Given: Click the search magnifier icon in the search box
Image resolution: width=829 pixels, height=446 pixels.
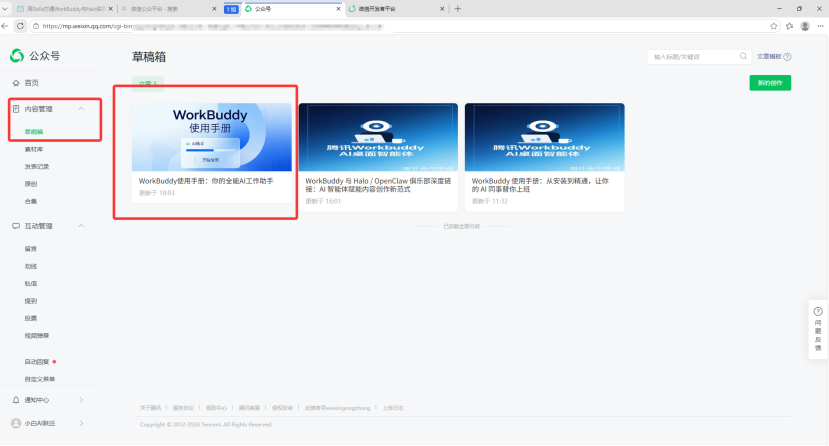Looking at the screenshot, I should tap(743, 57).
